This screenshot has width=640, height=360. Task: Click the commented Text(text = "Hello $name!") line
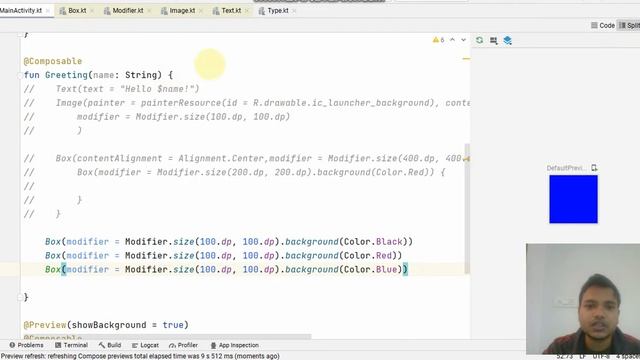127,89
